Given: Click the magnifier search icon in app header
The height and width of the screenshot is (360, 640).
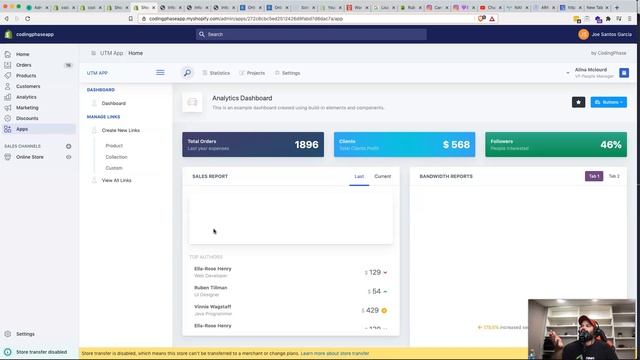Looking at the screenshot, I should click(x=187, y=73).
